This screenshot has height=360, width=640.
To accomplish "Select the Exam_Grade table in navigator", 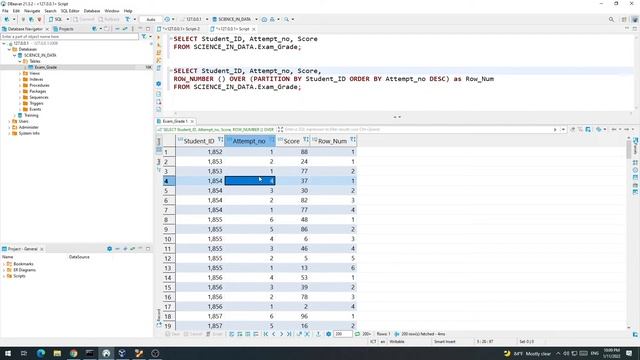I will 45,67.
